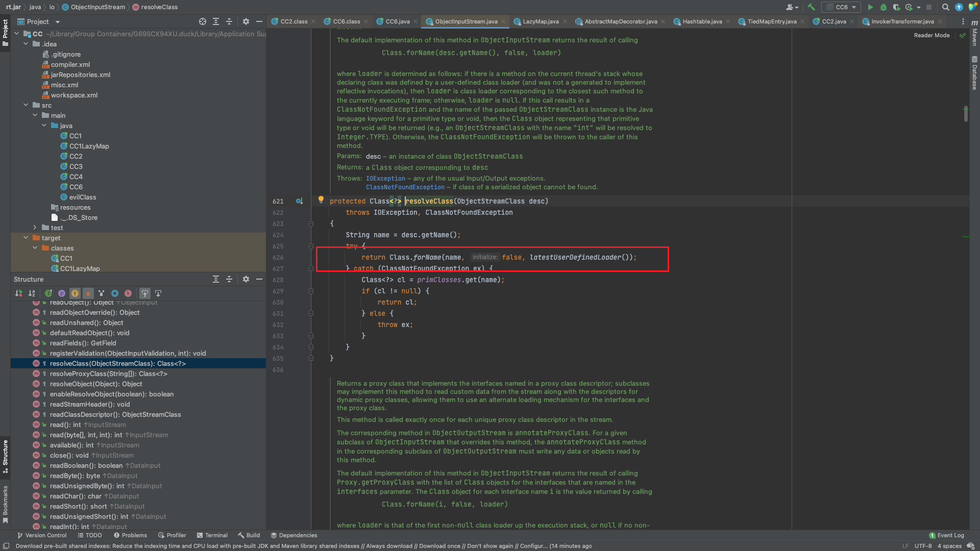This screenshot has width=980, height=551.
Task: Expand the test folder
Action: click(x=35, y=228)
